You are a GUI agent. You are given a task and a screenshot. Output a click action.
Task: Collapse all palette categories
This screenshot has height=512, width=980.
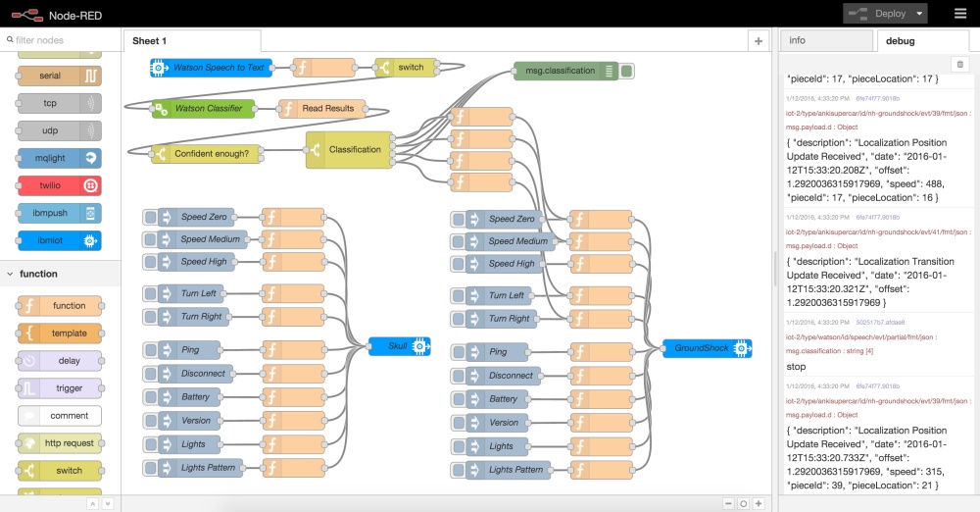[x=92, y=503]
